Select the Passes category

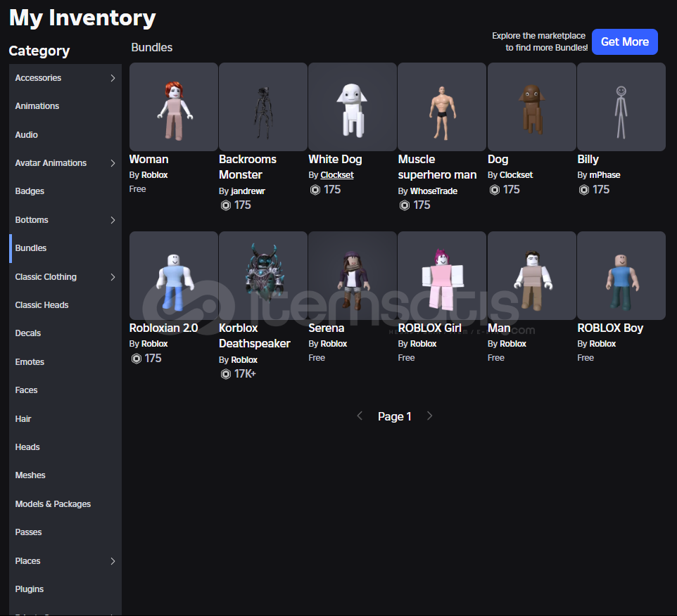pos(65,532)
